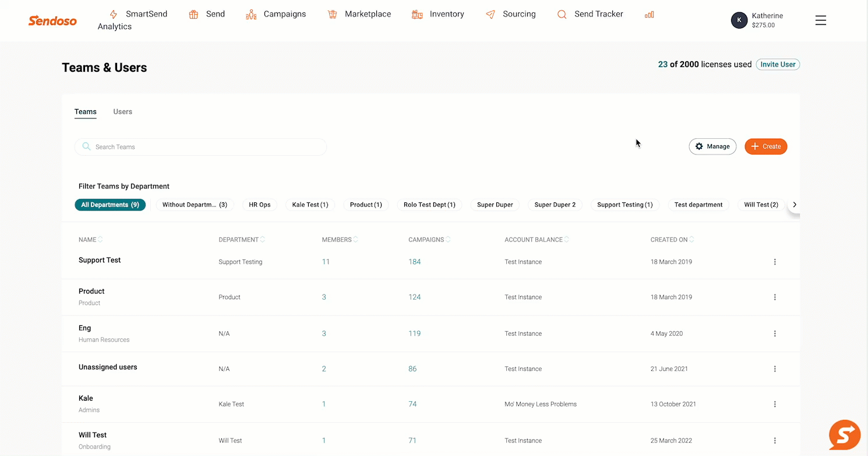Open the 2 members link for Unassigned users
868x456 pixels.
pos(324,369)
